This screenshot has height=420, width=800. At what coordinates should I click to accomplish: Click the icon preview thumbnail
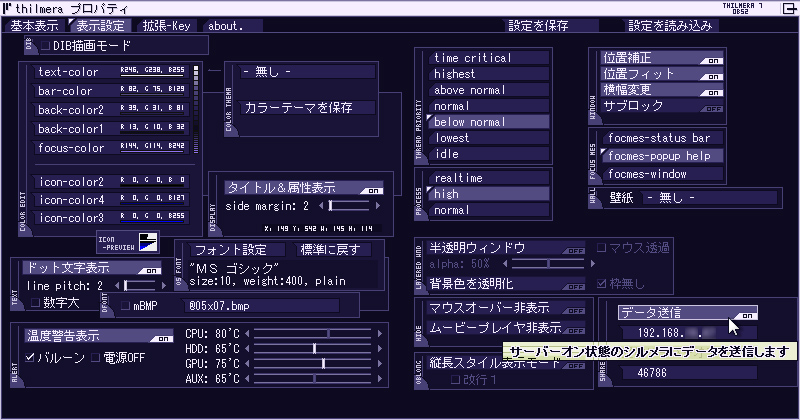(148, 242)
